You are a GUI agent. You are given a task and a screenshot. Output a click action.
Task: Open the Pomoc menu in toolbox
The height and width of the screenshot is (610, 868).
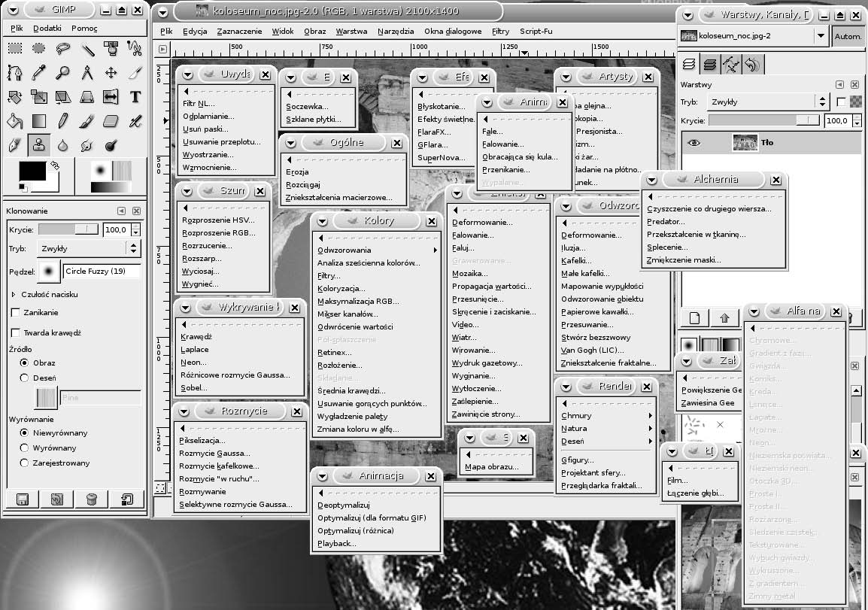pyautogui.click(x=84, y=29)
